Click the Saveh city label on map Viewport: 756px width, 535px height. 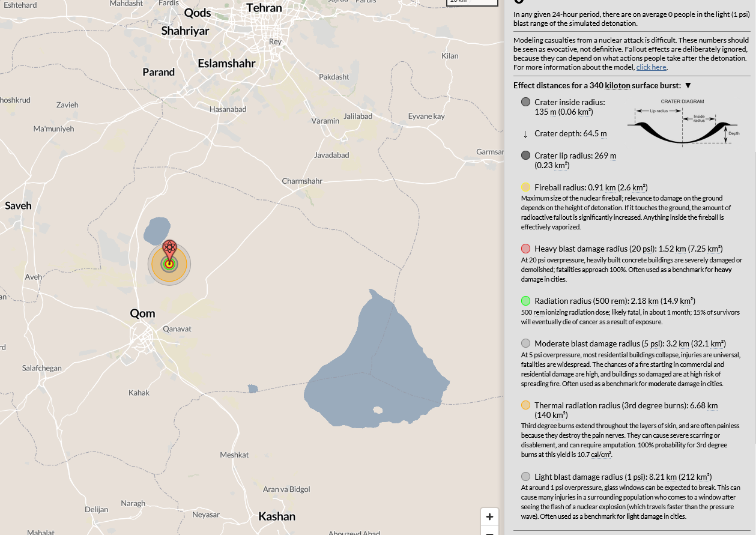(18, 205)
